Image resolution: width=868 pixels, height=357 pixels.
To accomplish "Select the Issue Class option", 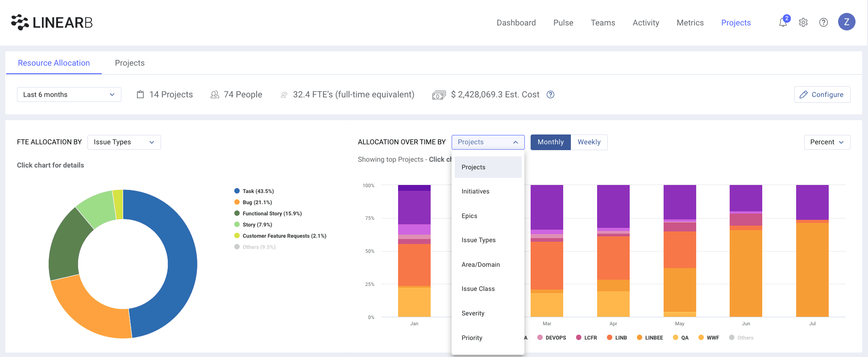I will pyautogui.click(x=488, y=289).
